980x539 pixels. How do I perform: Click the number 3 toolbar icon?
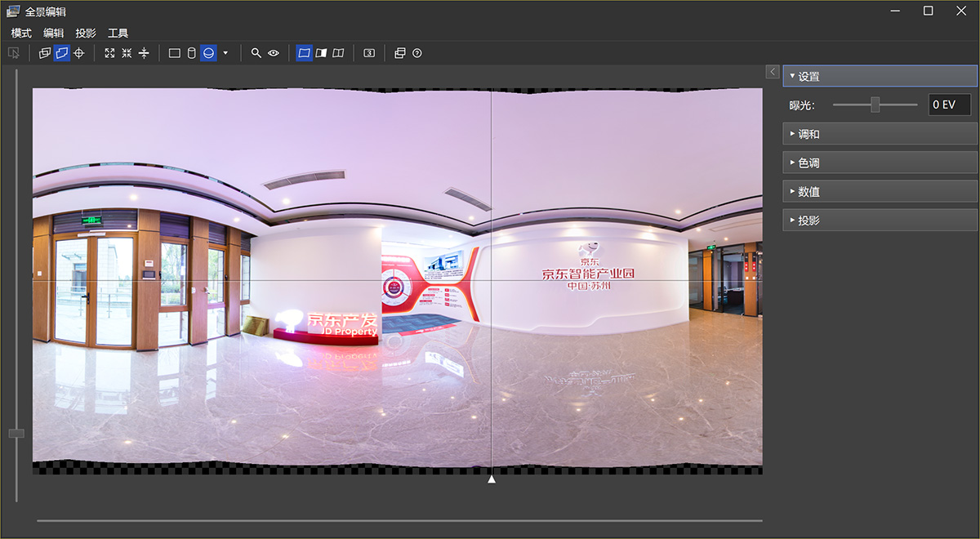[x=369, y=53]
